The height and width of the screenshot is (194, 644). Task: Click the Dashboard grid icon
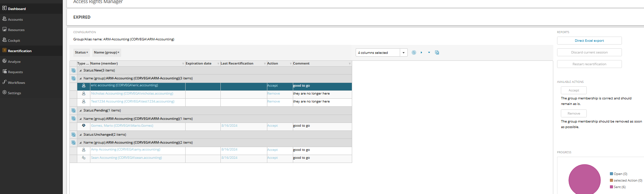tap(4, 8)
